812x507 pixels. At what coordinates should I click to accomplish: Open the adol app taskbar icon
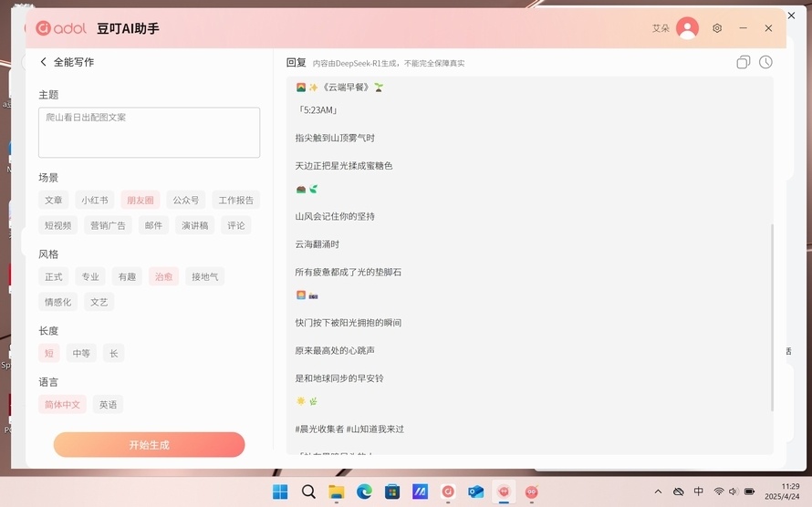pos(448,491)
